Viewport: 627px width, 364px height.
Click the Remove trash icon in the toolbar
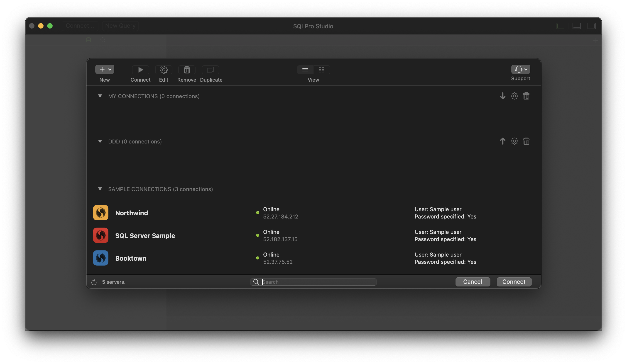coord(186,70)
